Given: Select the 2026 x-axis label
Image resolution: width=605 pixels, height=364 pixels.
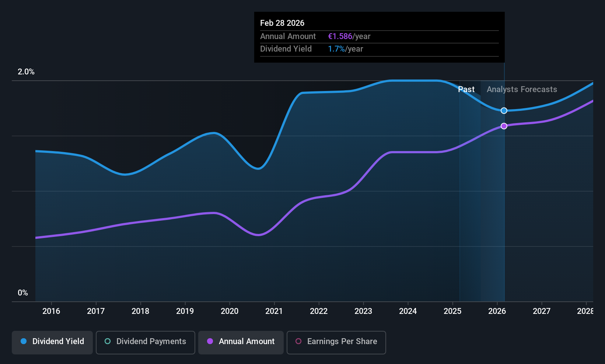Looking at the screenshot, I should click(497, 311).
